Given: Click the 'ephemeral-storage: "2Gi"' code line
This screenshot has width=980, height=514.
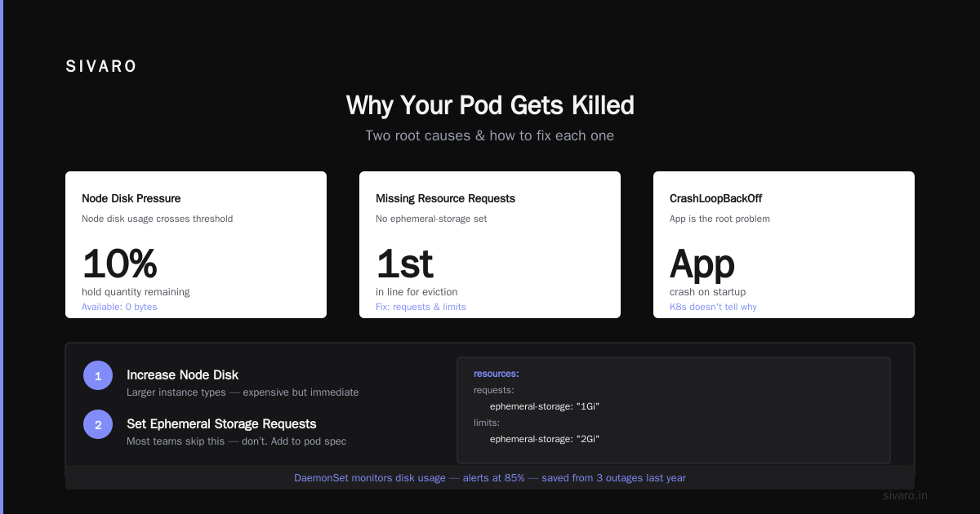Looking at the screenshot, I should (x=545, y=439).
